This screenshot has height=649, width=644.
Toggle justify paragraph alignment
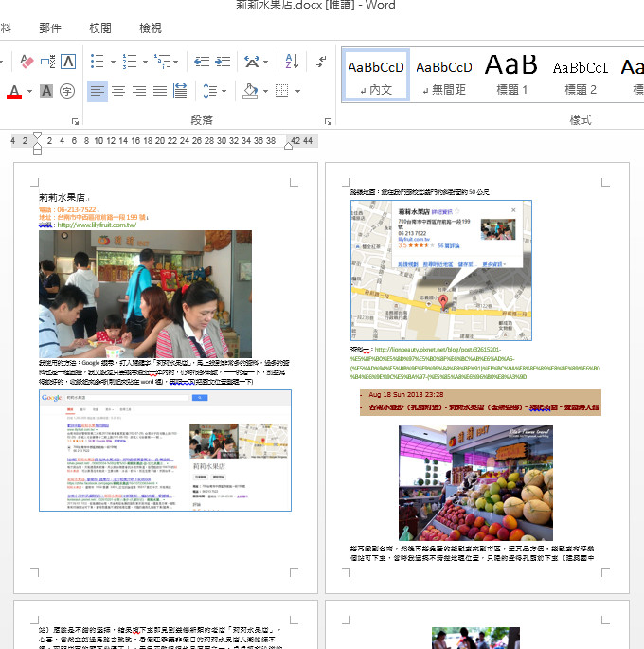(160, 91)
